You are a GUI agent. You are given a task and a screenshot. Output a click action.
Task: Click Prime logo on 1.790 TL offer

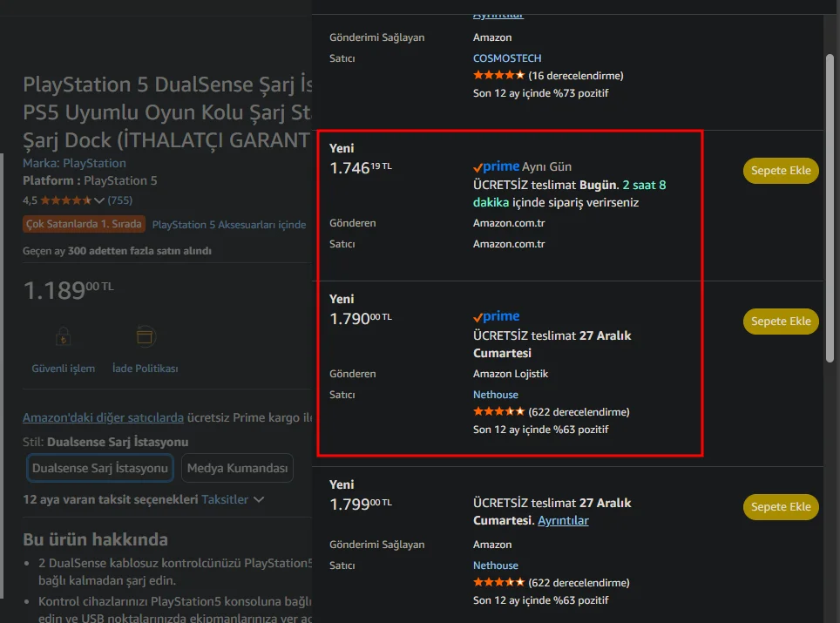496,317
